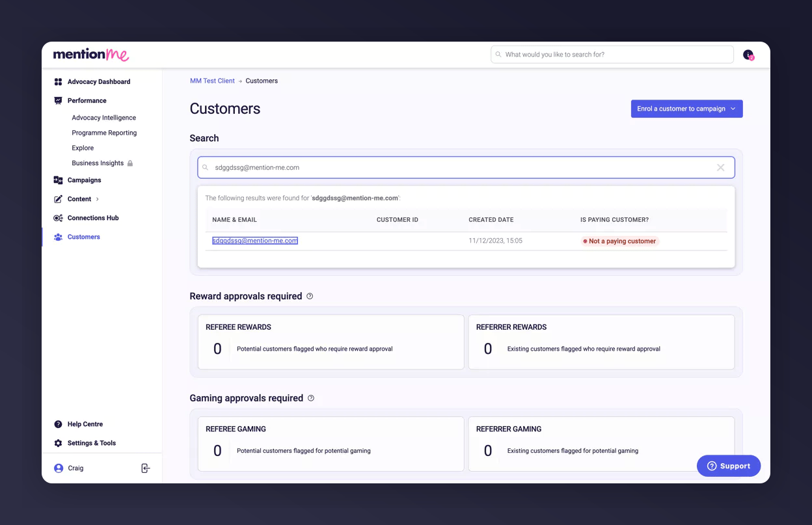Viewport: 812px width, 525px height.
Task: Click the Customers breadcrumb text
Action: [x=262, y=81]
